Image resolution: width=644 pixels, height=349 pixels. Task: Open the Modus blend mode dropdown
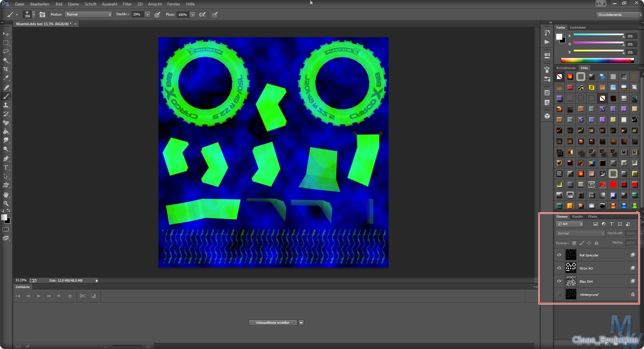tap(89, 14)
